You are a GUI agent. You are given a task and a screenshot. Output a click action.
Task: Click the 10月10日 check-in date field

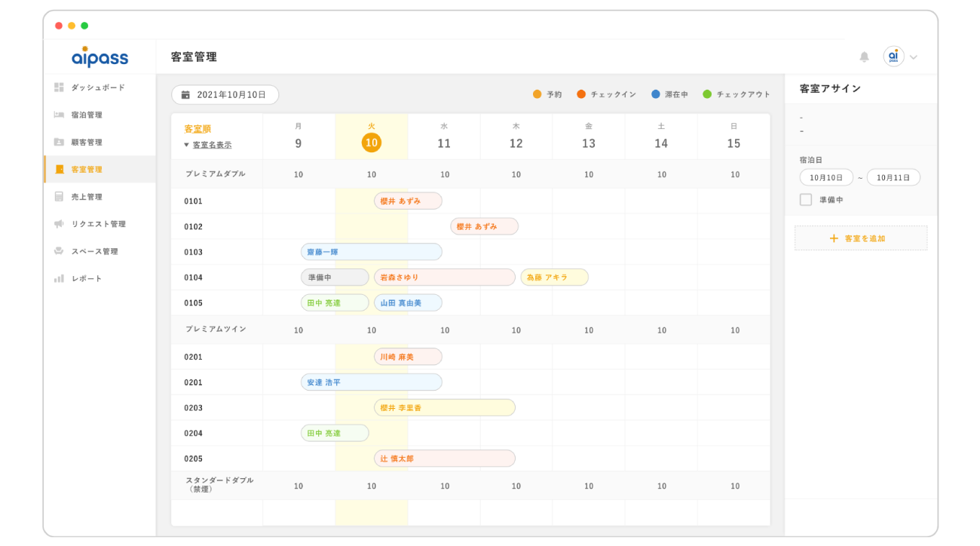[x=826, y=178]
